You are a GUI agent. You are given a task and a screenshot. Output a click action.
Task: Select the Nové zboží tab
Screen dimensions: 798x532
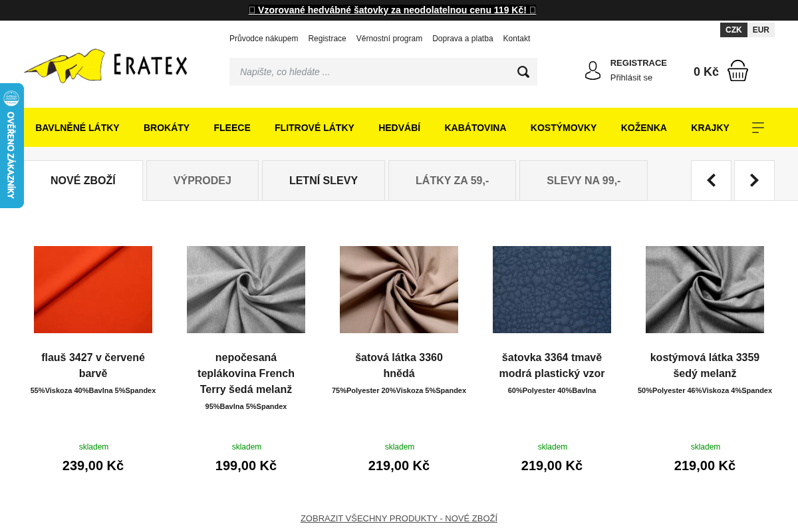pyautogui.click(x=83, y=180)
